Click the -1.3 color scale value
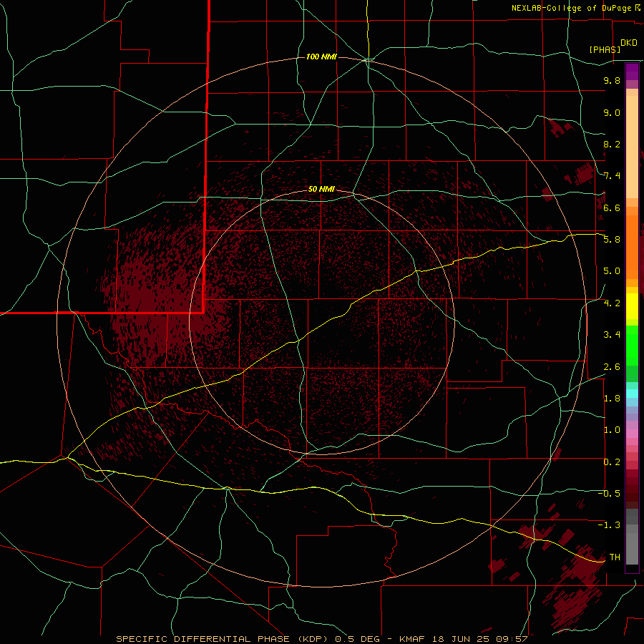The image size is (644, 644). pos(609,525)
